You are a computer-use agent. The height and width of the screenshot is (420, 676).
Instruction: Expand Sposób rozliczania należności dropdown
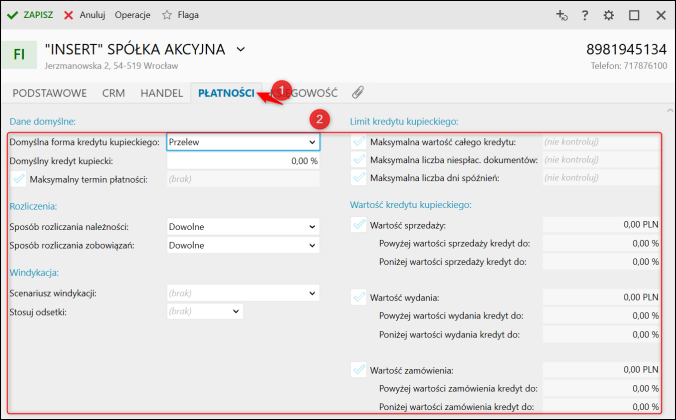243,227
